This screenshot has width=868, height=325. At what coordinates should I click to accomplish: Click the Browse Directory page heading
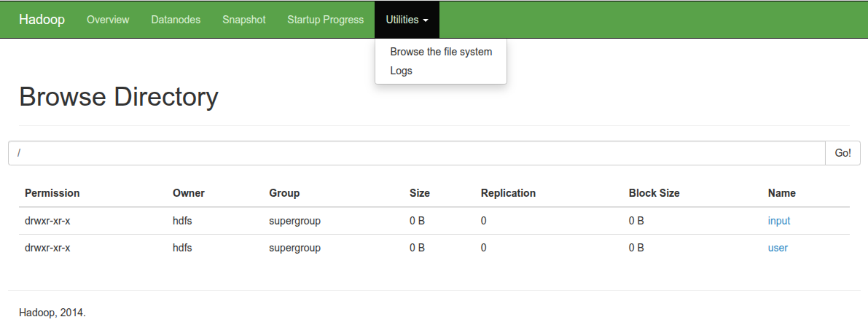(x=119, y=97)
